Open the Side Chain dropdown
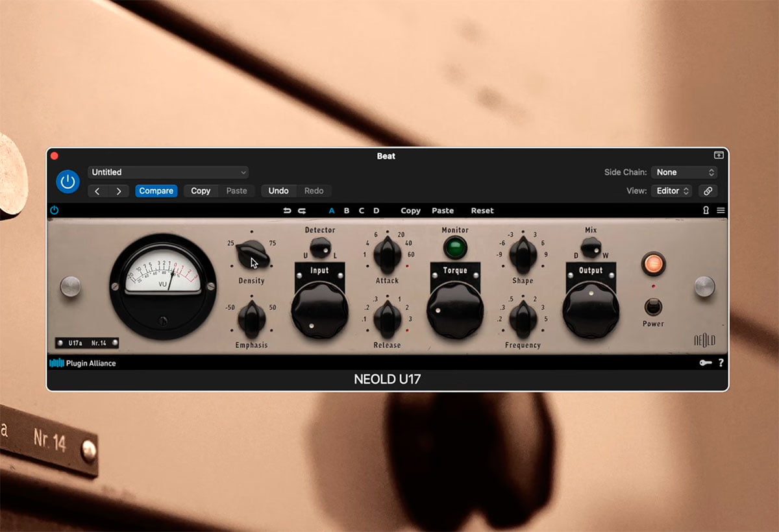Viewport: 779px width, 532px height. [x=684, y=173]
